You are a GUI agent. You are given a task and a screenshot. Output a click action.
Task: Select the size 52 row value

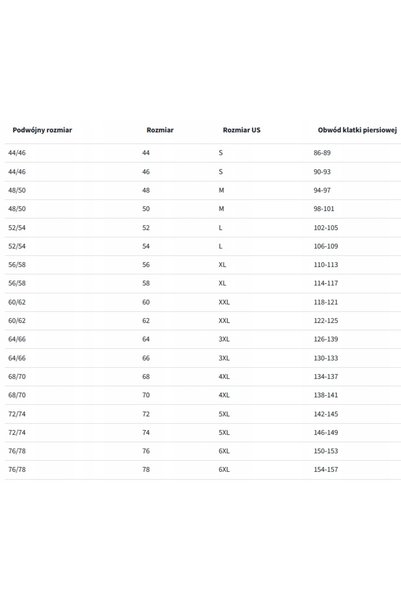tap(146, 228)
